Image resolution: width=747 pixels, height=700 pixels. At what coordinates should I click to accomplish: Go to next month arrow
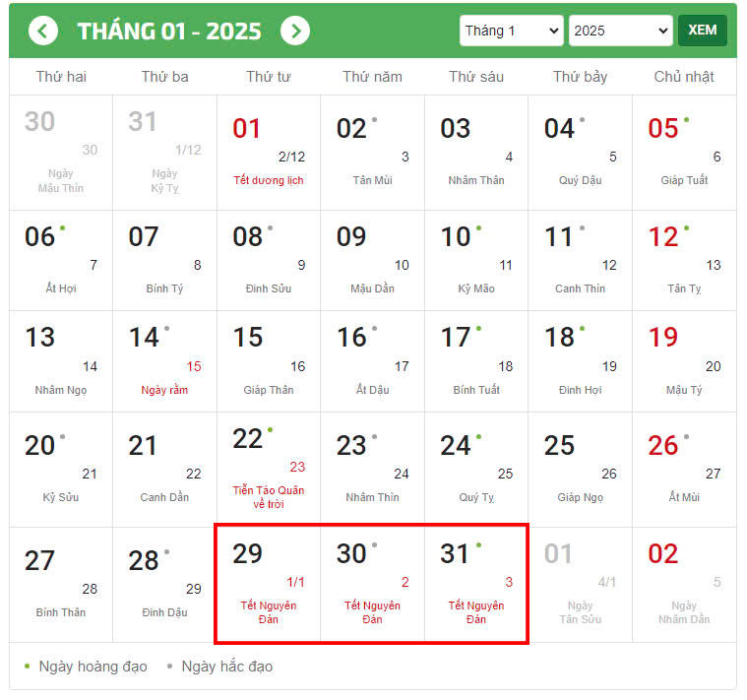[x=294, y=31]
